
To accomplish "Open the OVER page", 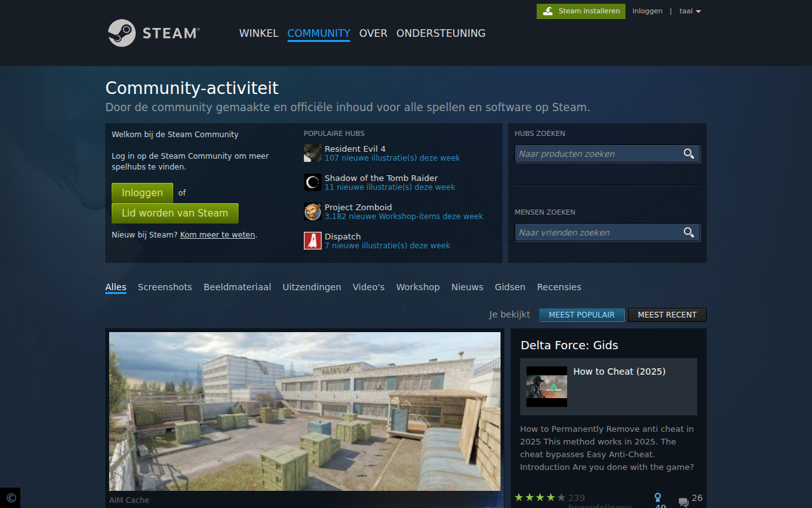I will [x=373, y=33].
